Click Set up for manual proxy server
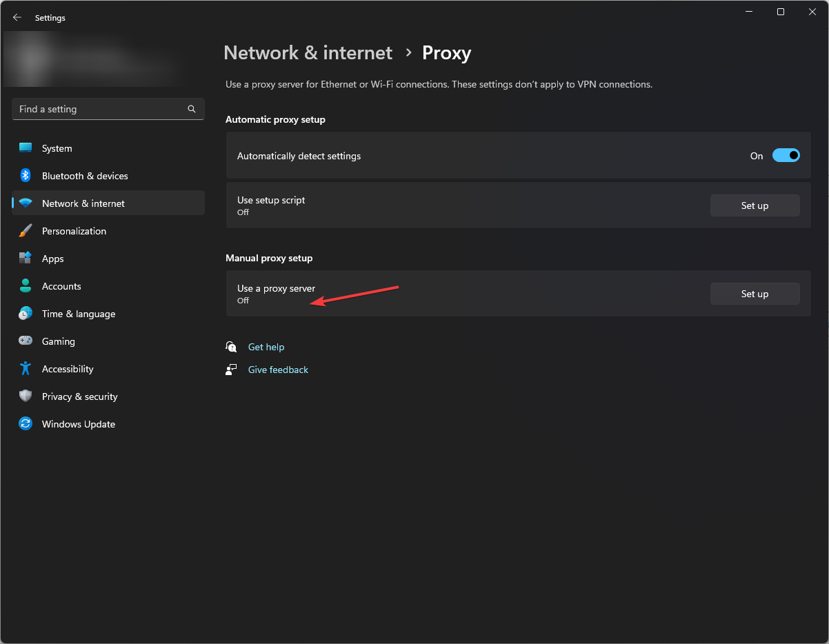 tap(755, 294)
